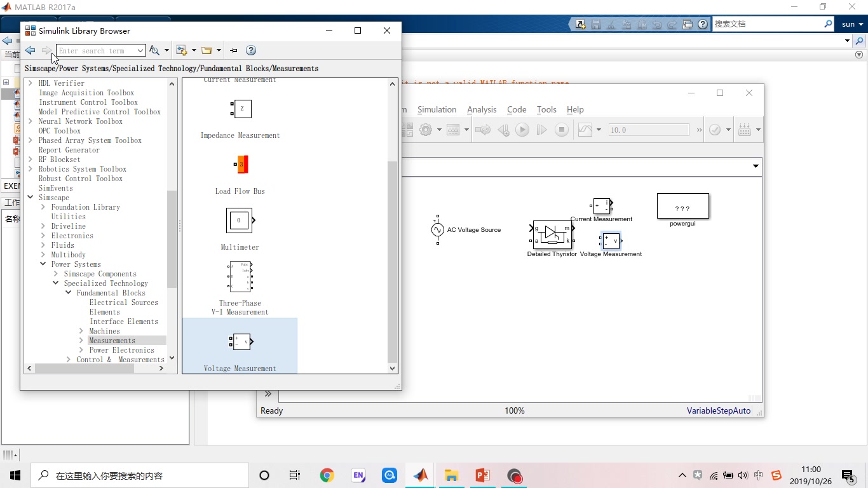Open the search term dropdown arrow
The height and width of the screenshot is (488, 868).
(x=140, y=50)
